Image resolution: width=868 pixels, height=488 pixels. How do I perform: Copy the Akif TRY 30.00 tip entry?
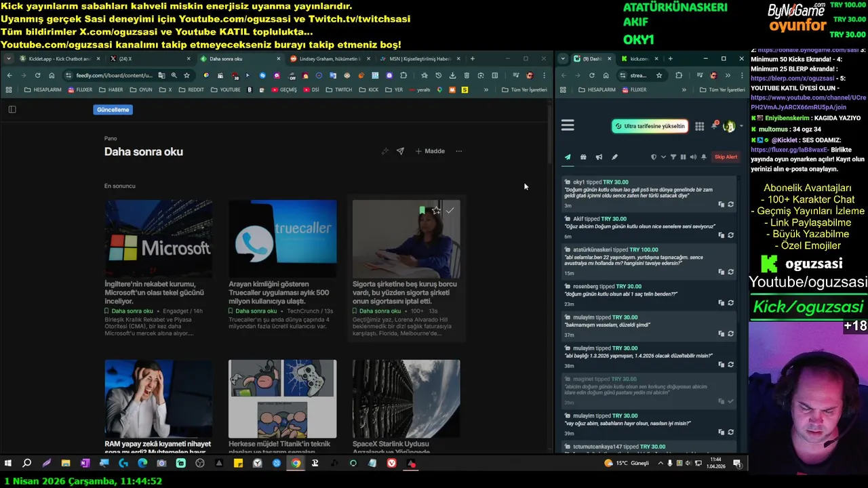pyautogui.click(x=721, y=235)
